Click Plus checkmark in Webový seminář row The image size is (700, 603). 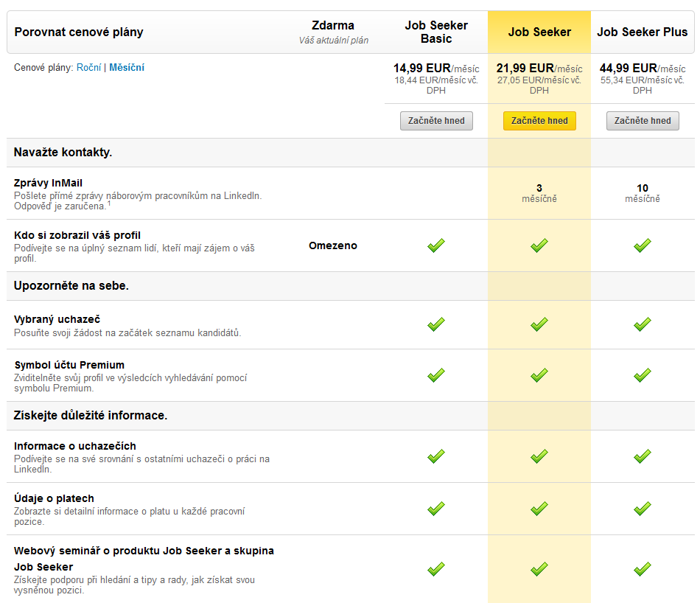[643, 569]
